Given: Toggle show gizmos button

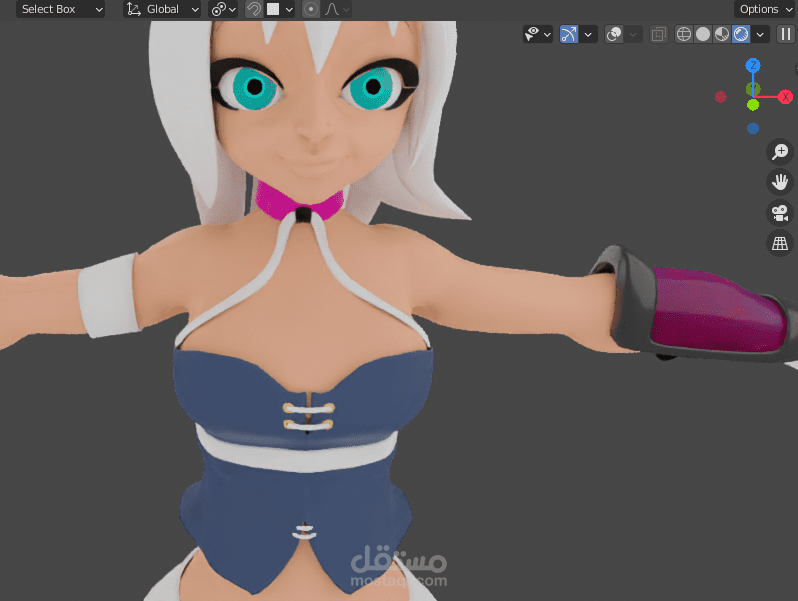Looking at the screenshot, I should [568, 35].
